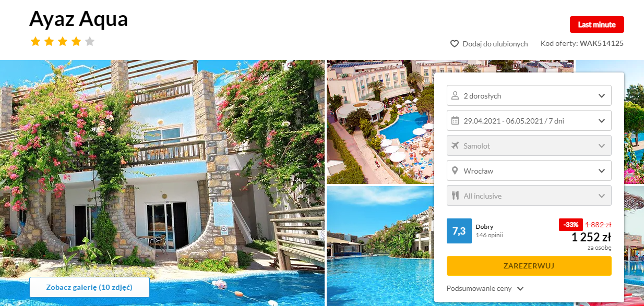Click the calendar icon in date field

(455, 121)
